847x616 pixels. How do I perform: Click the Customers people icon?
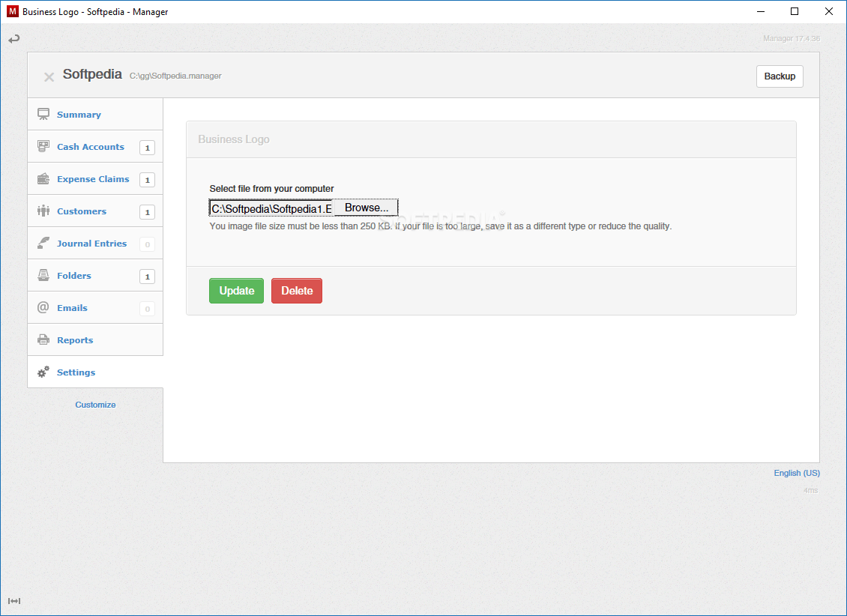pos(43,211)
